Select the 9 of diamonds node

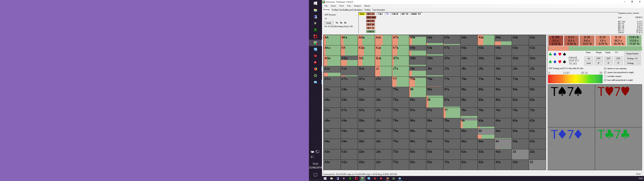coord(387,14)
